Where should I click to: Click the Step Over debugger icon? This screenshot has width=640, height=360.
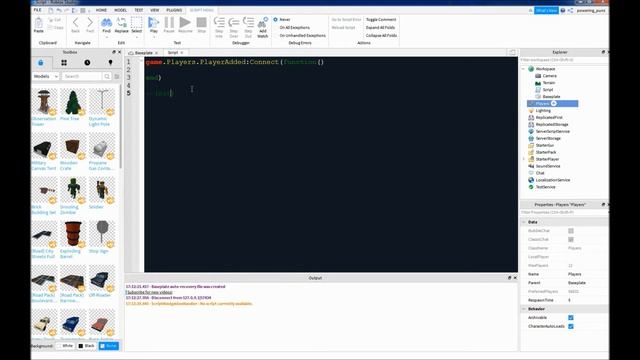click(233, 22)
